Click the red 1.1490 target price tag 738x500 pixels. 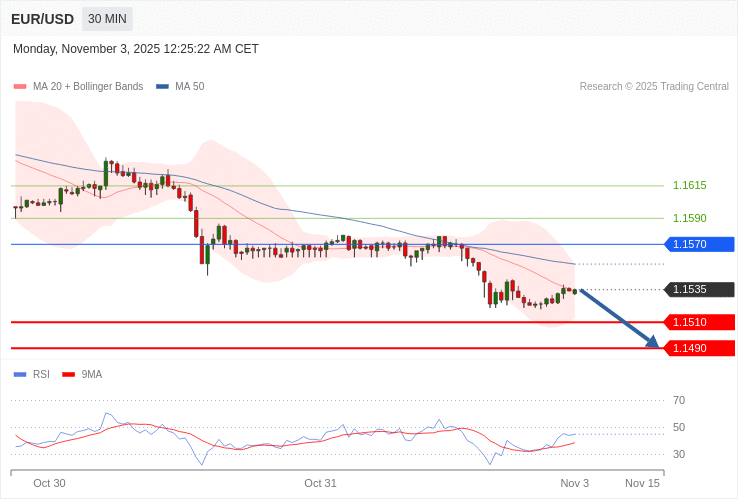[699, 348]
